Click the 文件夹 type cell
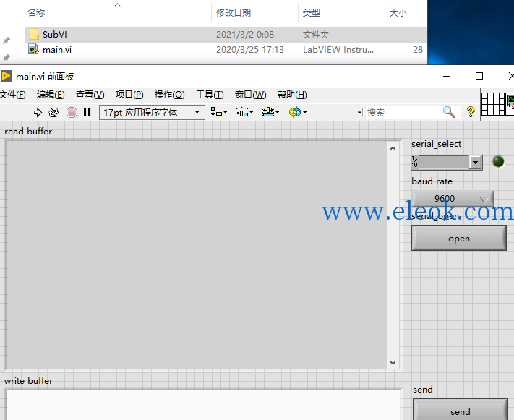 [316, 34]
